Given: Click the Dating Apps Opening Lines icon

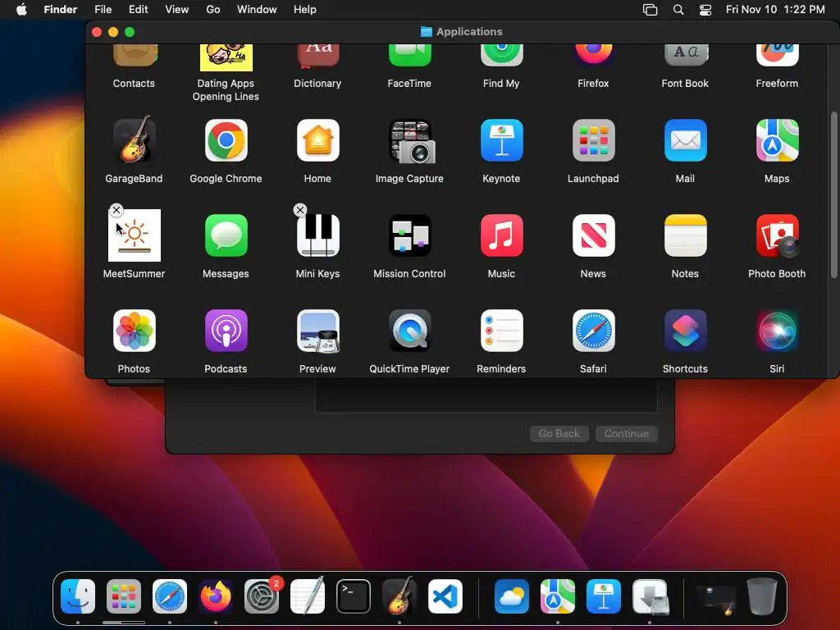Looking at the screenshot, I should [x=226, y=58].
